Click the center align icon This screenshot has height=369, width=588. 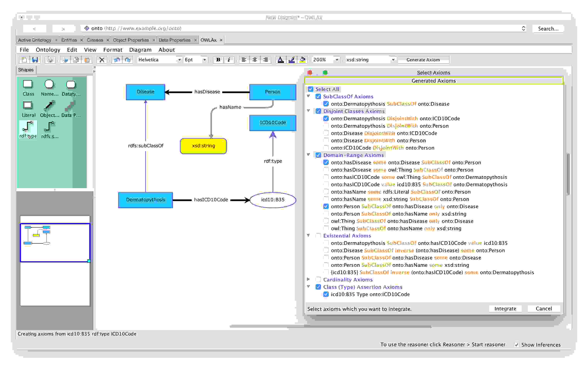click(x=255, y=60)
